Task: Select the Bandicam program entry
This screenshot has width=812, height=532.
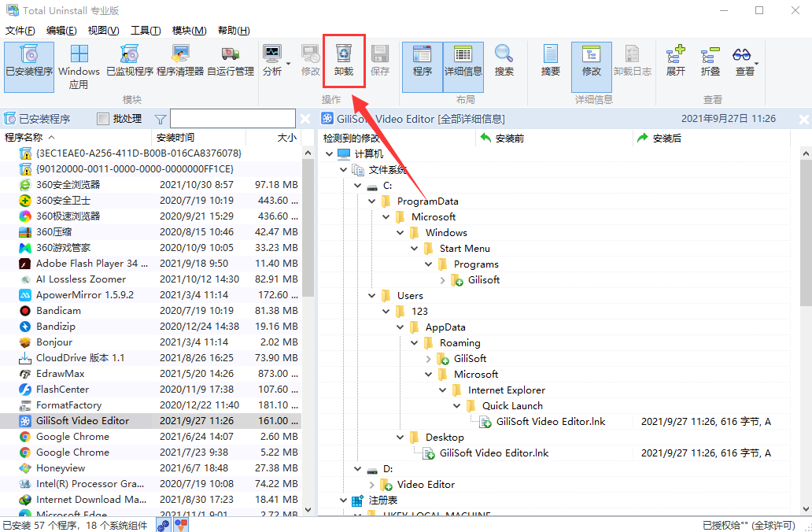Action: tap(151, 311)
